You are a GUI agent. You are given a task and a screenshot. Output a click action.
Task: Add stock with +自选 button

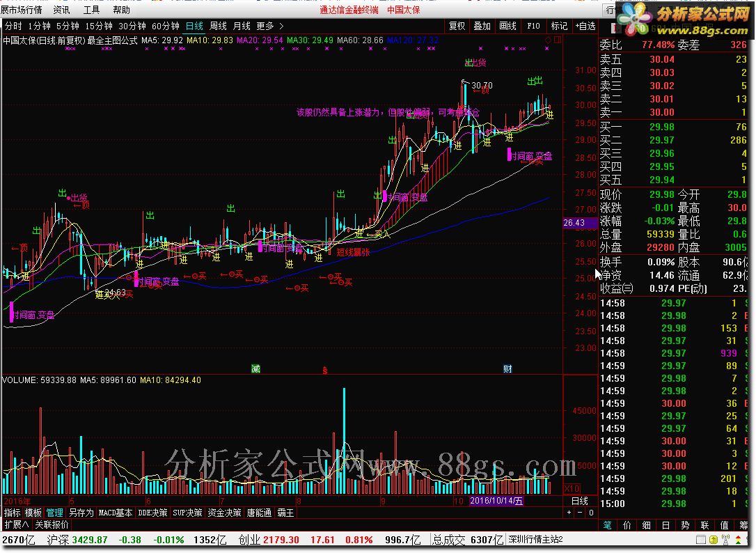[x=585, y=26]
